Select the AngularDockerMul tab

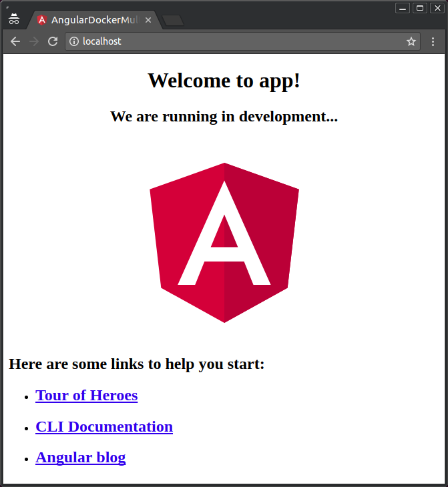95,20
